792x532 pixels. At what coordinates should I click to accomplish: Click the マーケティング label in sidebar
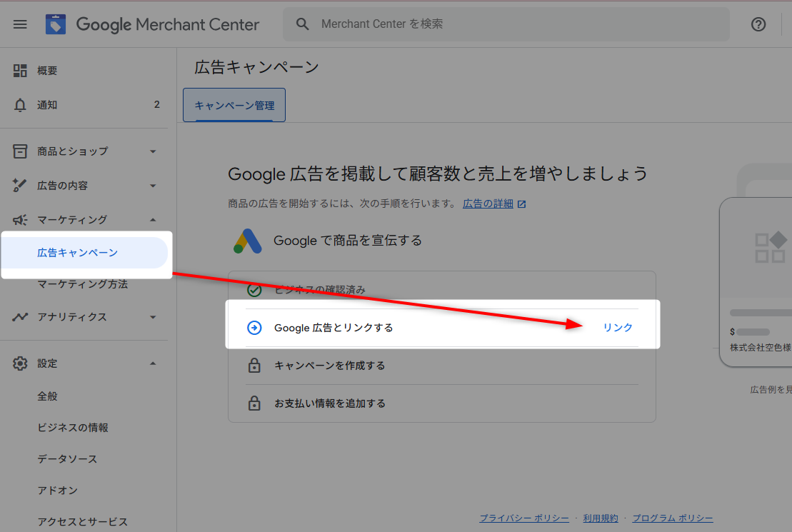71,220
